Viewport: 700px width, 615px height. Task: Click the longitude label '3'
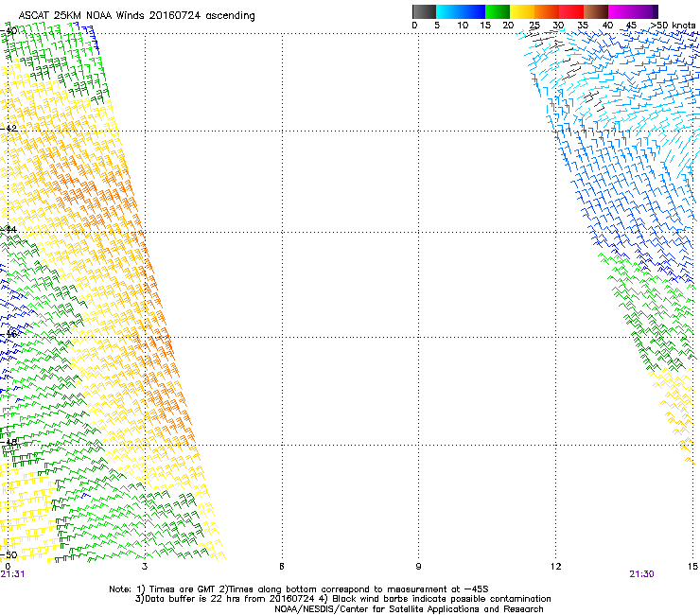tap(145, 567)
